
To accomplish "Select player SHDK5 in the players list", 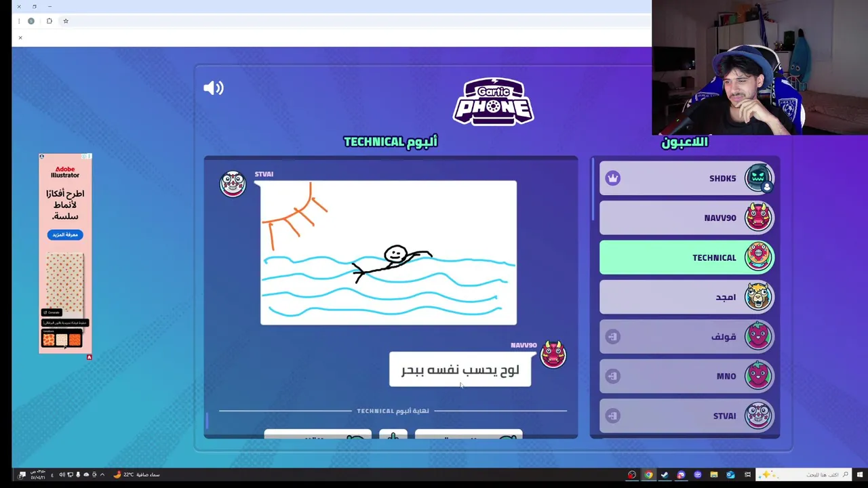I will (x=686, y=178).
